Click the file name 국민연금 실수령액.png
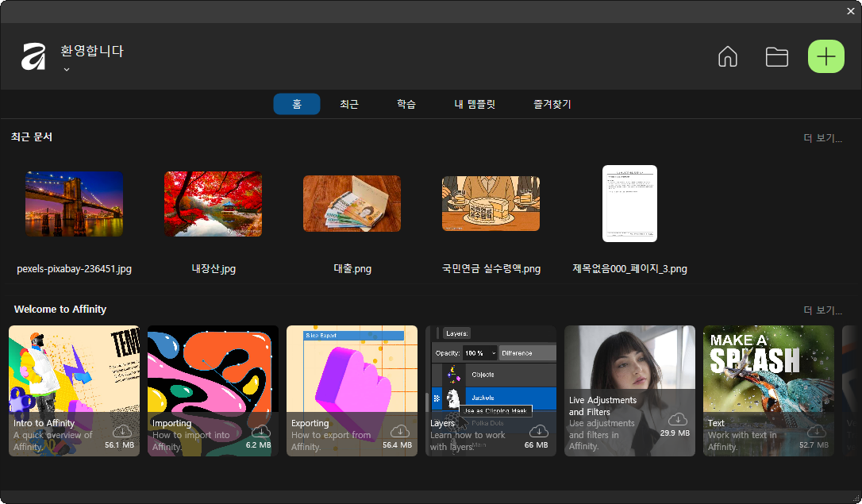 (x=491, y=269)
